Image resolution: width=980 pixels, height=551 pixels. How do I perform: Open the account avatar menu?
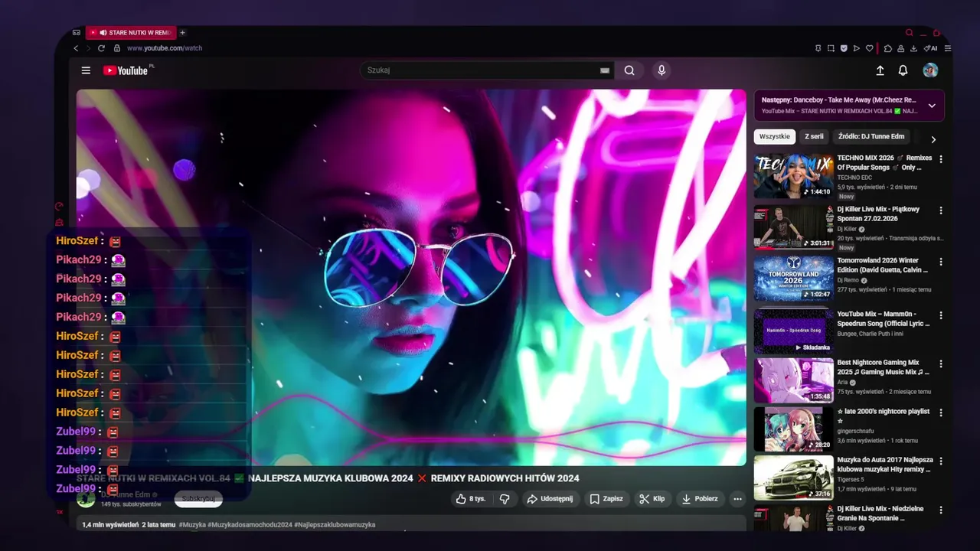pos(930,70)
